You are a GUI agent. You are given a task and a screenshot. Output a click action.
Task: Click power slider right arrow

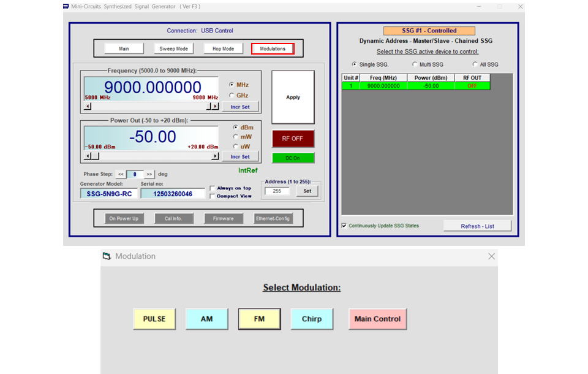coord(215,156)
